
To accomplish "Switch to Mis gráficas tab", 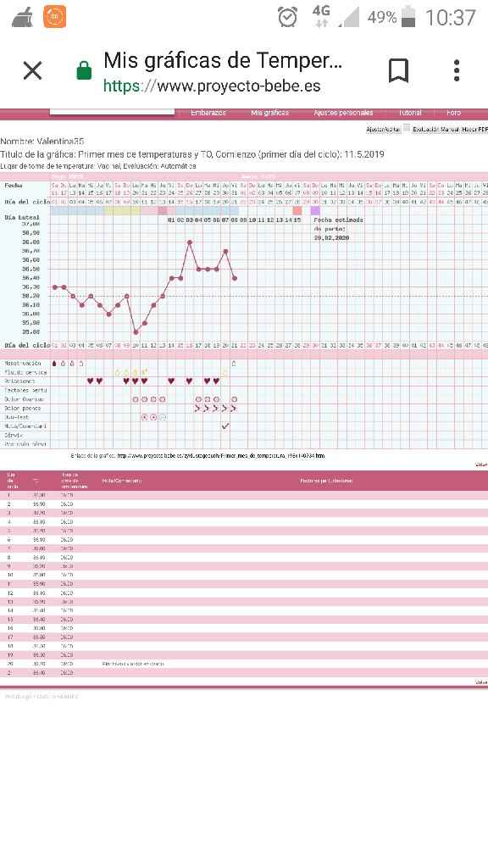I will point(270,113).
